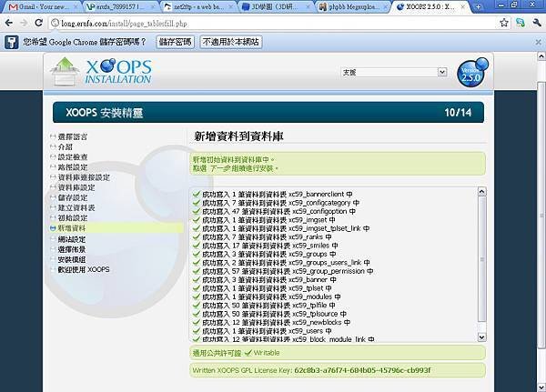Click the xc59_users log row
This screenshot has width=546, height=392.
(262, 331)
